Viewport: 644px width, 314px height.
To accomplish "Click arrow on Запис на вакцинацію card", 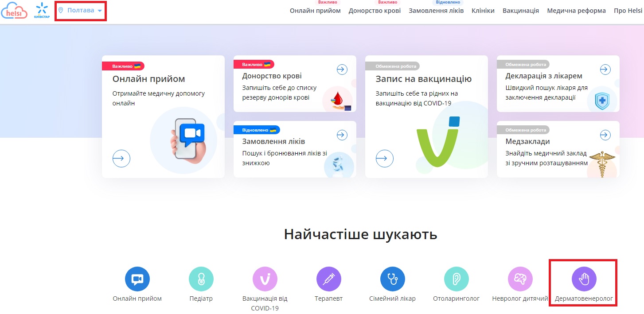I will pos(385,158).
